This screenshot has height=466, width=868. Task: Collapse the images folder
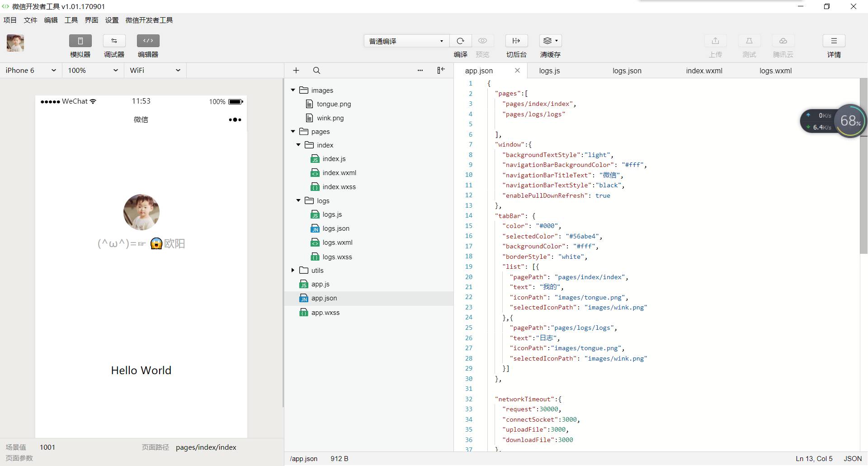point(293,90)
